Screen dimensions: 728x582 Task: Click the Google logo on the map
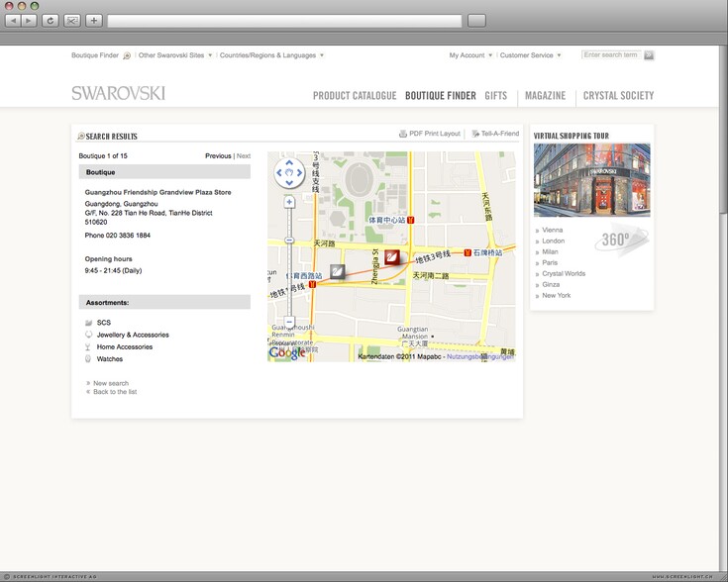(287, 353)
